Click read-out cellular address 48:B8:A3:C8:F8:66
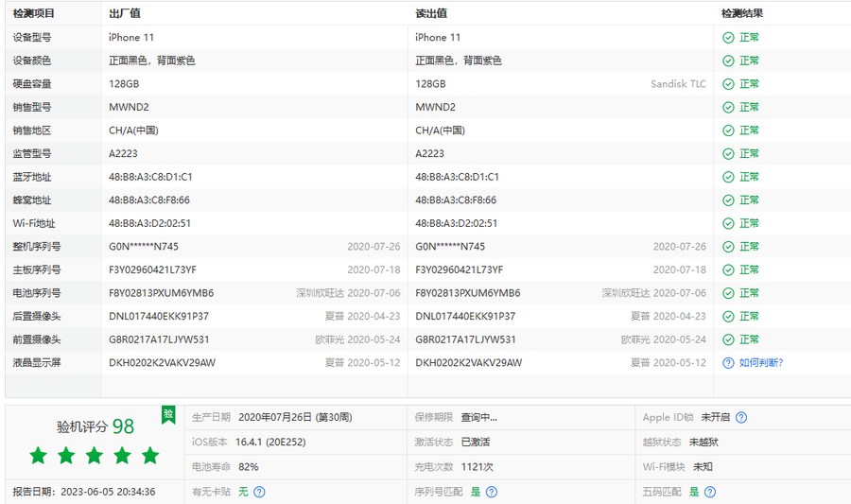 tap(456, 200)
